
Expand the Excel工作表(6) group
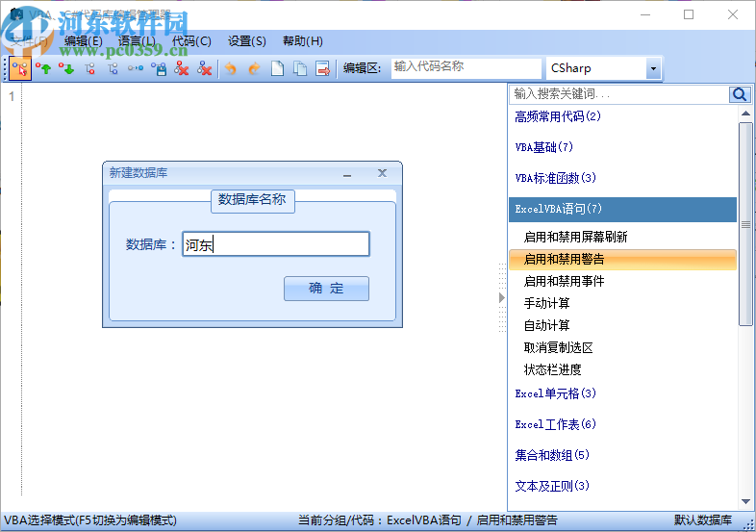pos(555,424)
